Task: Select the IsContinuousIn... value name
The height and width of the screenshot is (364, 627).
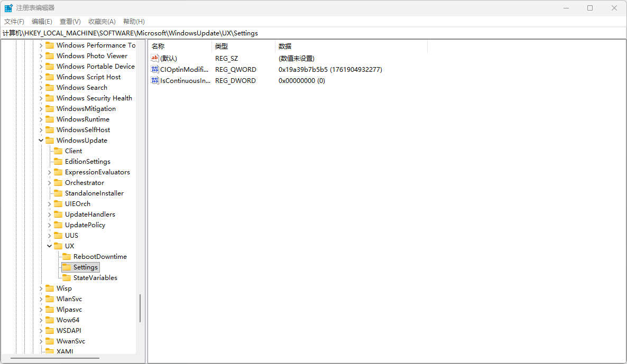Action: [x=185, y=81]
